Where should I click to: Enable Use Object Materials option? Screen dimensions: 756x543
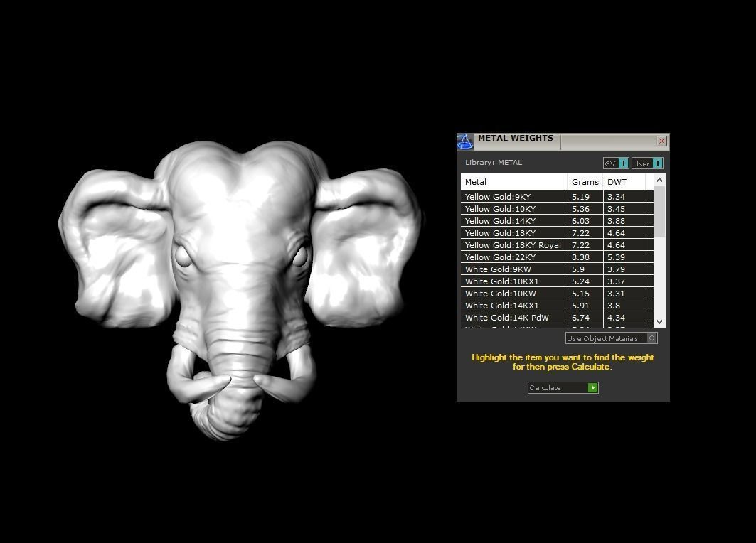(x=612, y=338)
